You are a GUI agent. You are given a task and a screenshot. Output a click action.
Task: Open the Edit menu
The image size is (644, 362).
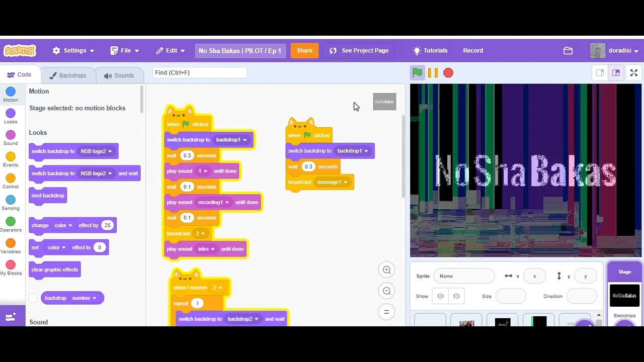click(171, 51)
